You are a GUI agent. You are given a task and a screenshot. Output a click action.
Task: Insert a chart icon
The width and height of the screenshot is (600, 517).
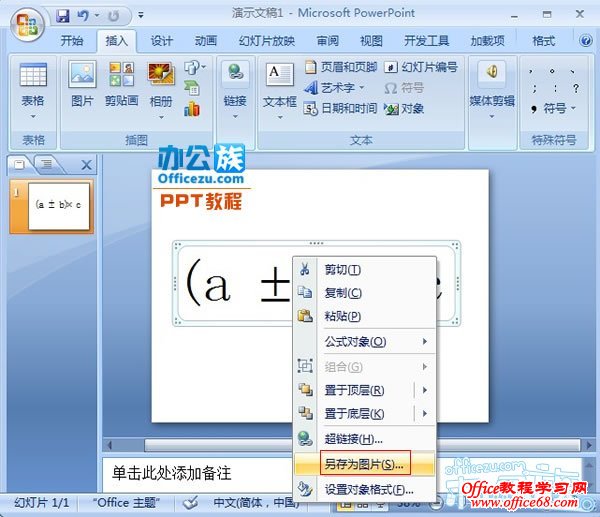click(192, 109)
